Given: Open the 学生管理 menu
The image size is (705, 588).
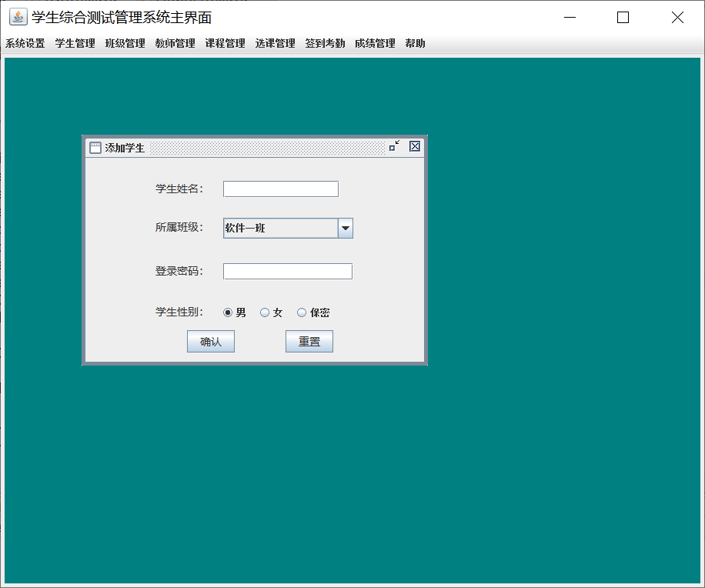Looking at the screenshot, I should [75, 43].
